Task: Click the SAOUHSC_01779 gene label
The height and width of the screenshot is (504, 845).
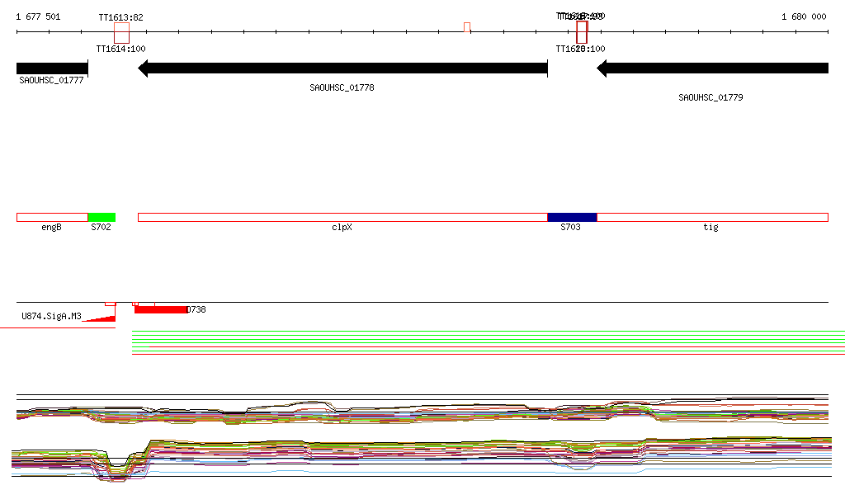Action: pos(710,97)
